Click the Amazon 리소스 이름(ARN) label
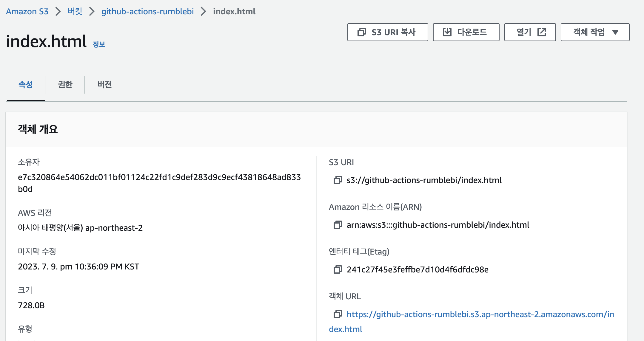This screenshot has height=341, width=644. click(x=375, y=207)
